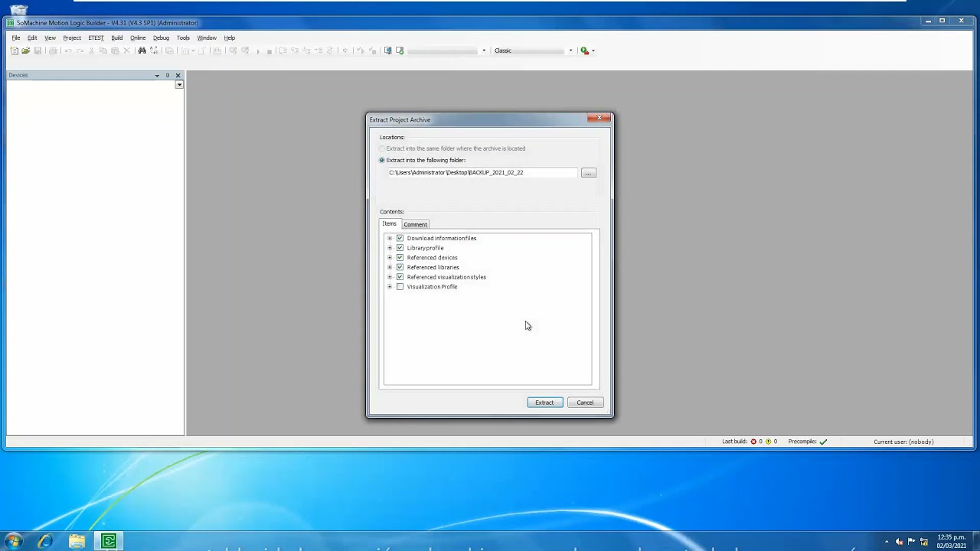Browse for folder with the '...' button
The height and width of the screenshot is (551, 980).
[588, 173]
